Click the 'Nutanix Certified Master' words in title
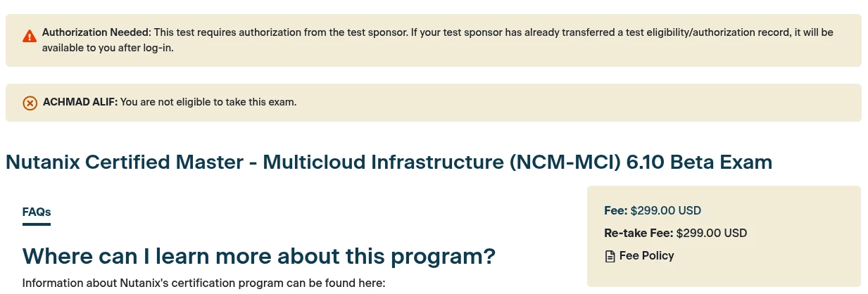Image resolution: width=868 pixels, height=294 pixels. [128, 162]
